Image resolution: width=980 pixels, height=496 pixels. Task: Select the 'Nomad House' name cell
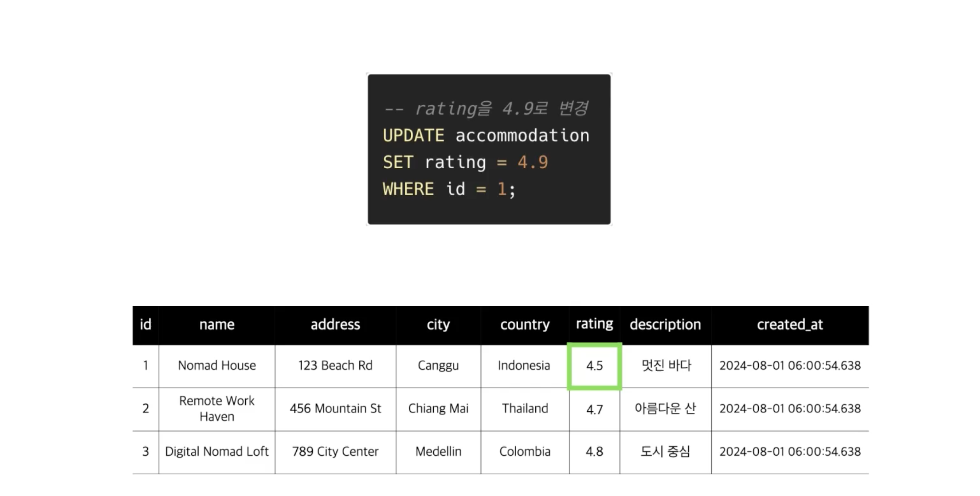217,366
